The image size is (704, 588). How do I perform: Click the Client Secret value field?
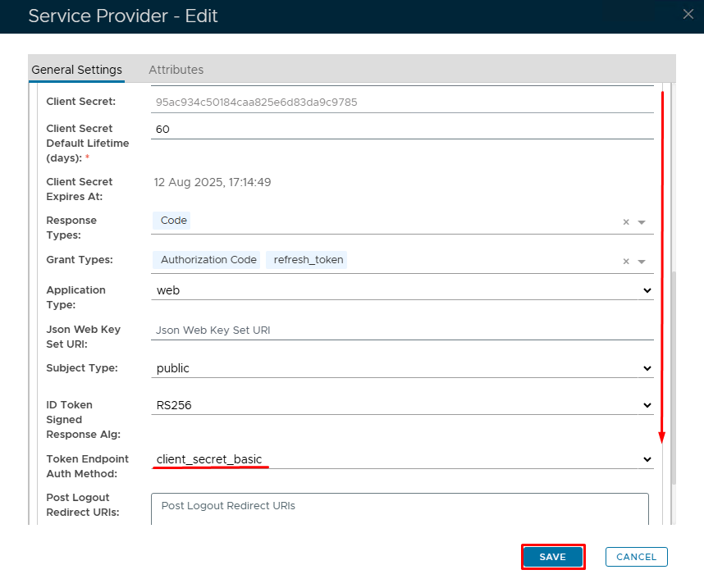click(x=402, y=103)
